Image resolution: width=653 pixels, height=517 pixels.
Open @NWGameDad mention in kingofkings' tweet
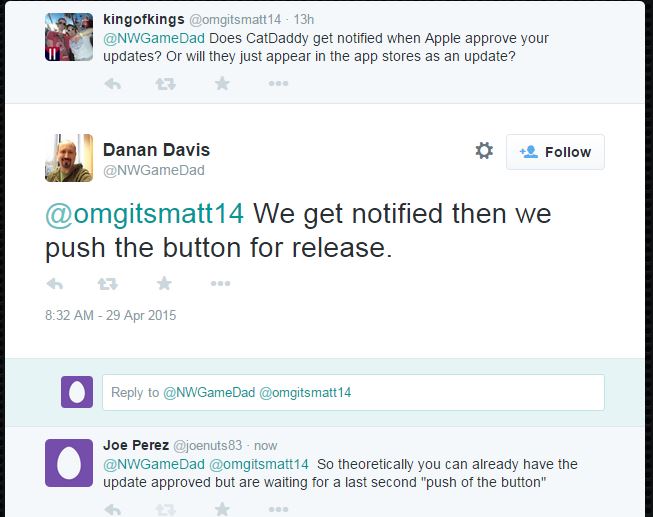point(154,38)
